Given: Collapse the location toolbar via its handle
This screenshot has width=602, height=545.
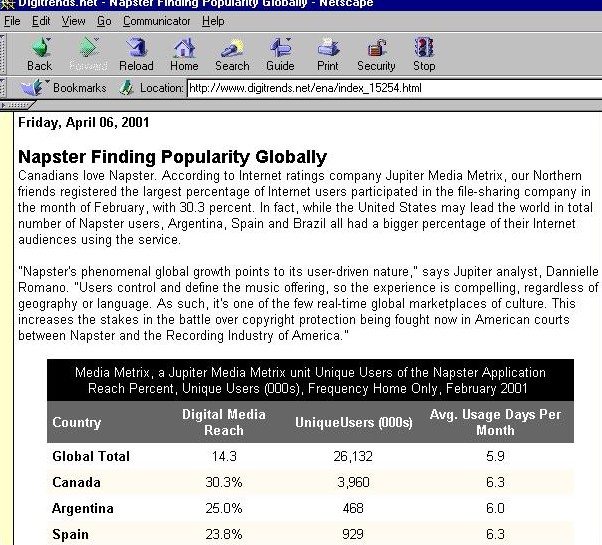Looking at the screenshot, I should coord(3,88).
